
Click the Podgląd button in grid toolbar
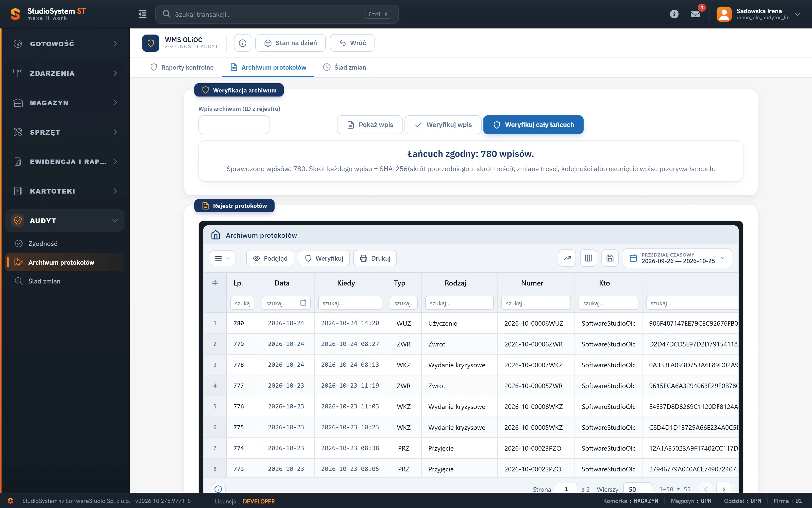coord(270,258)
